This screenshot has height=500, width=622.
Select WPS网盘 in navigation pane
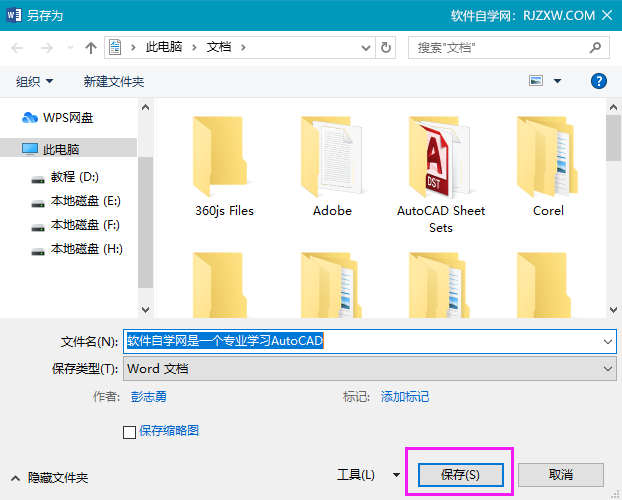(68, 118)
